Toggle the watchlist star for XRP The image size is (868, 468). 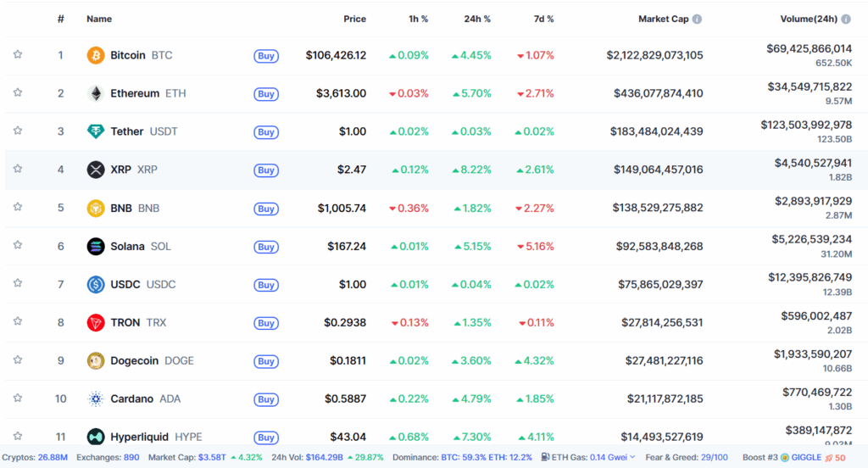18,169
